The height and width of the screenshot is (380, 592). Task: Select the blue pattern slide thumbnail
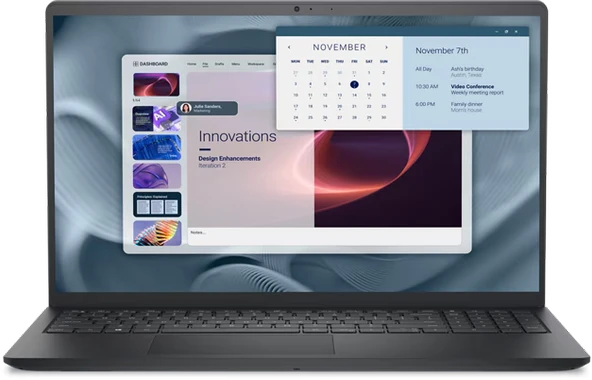tap(157, 147)
